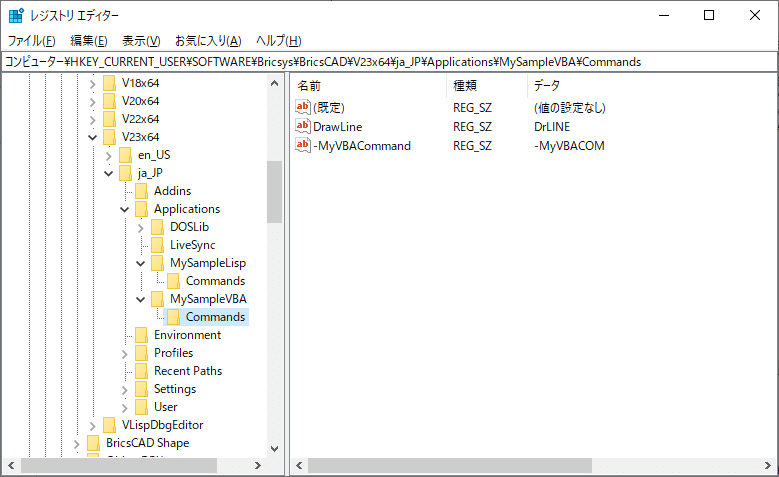Expand the VLispDbgEditor tree node
Image resolution: width=779 pixels, height=477 pixels.
pyautogui.click(x=92, y=426)
